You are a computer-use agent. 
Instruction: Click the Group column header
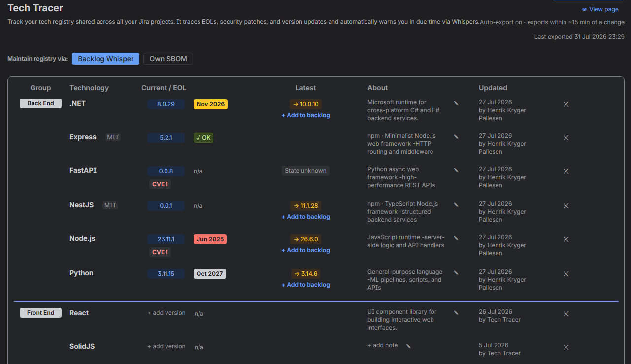tap(40, 88)
